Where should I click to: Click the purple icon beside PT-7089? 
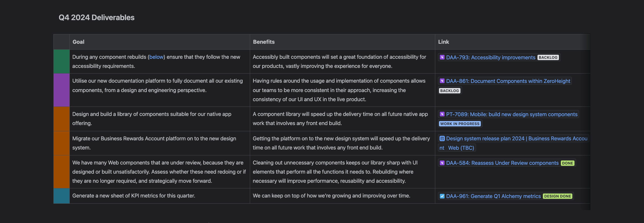point(442,114)
